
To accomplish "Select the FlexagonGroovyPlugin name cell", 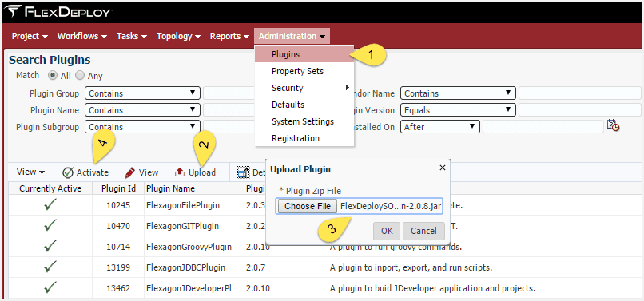I will [194, 247].
